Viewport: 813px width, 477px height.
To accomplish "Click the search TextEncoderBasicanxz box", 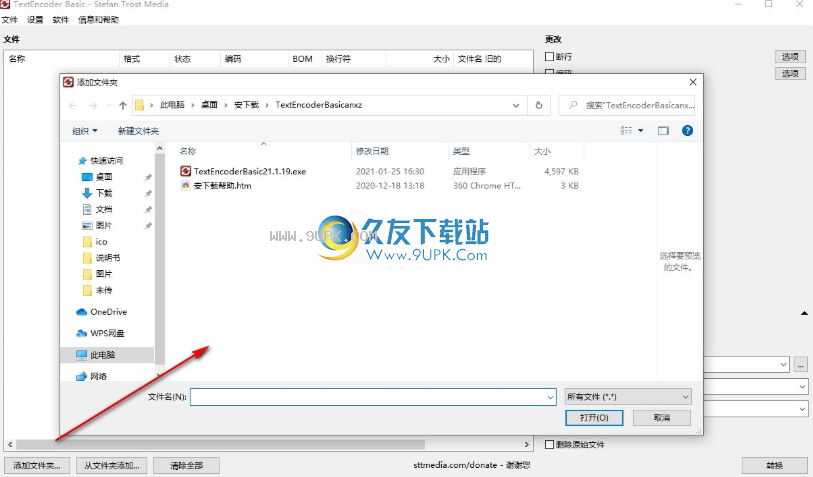I will click(x=627, y=105).
